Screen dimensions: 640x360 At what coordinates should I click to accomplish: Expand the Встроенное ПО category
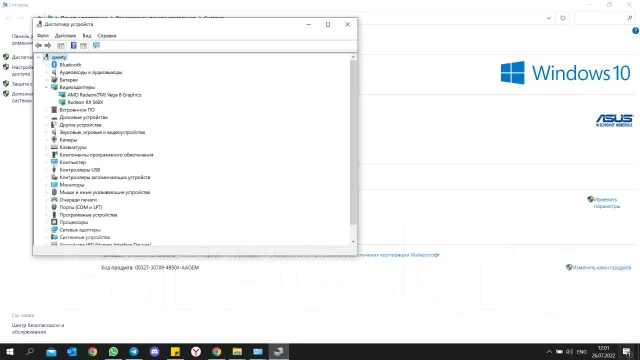[46, 110]
